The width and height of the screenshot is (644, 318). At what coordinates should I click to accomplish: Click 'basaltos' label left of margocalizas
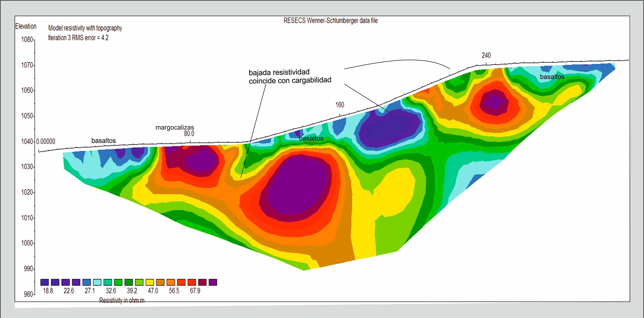pos(104,141)
